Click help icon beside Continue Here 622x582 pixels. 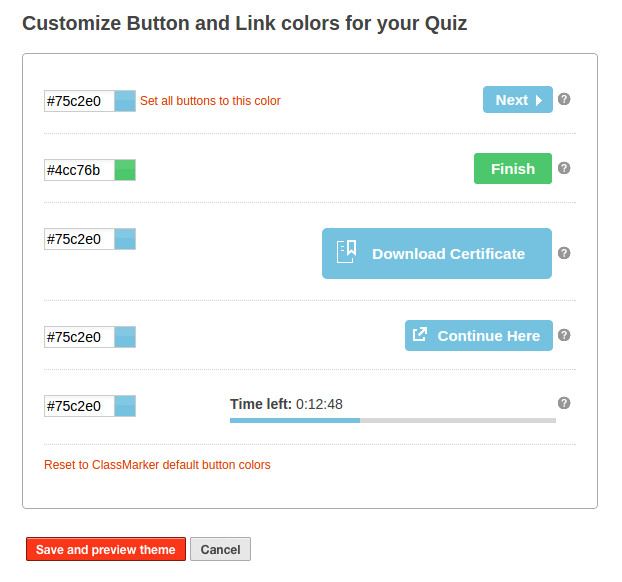[564, 335]
